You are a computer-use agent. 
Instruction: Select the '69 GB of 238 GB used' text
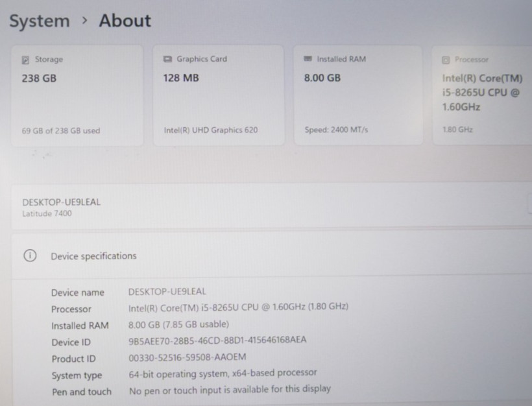[61, 130]
